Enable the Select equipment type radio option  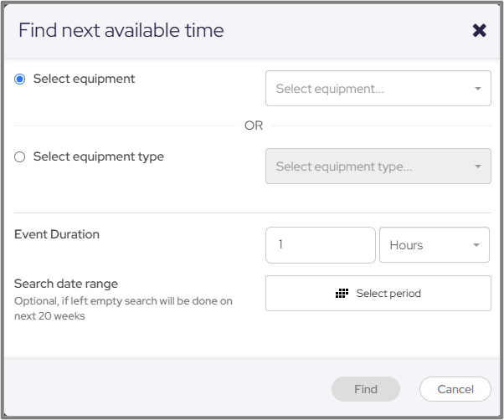click(20, 156)
